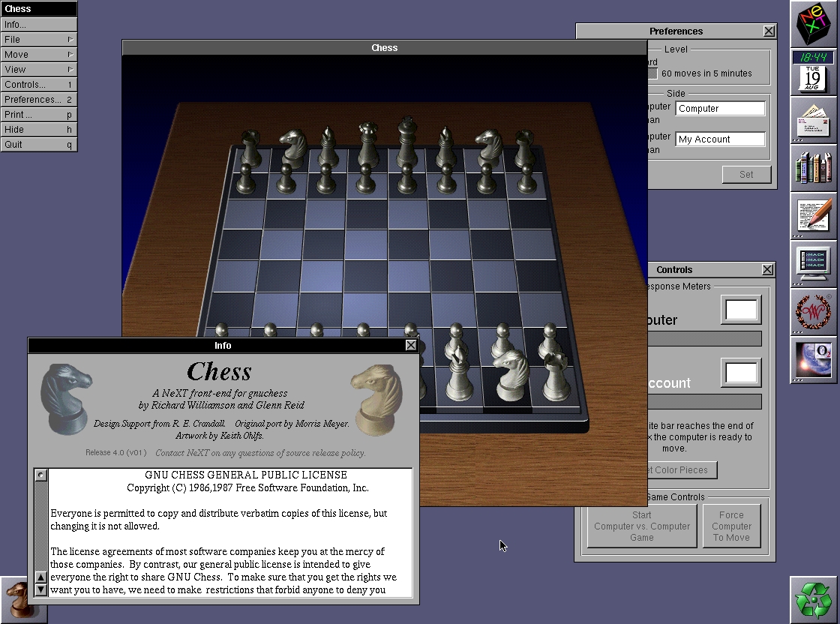Start a Computer vs. Computer Game
The width and height of the screenshot is (840, 624).
pyautogui.click(x=642, y=526)
